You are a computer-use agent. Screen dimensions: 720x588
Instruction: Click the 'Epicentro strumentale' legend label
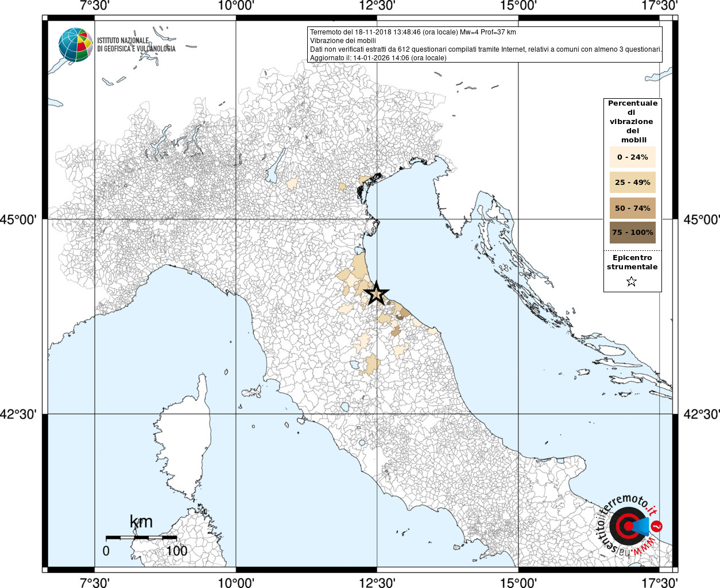click(x=632, y=262)
